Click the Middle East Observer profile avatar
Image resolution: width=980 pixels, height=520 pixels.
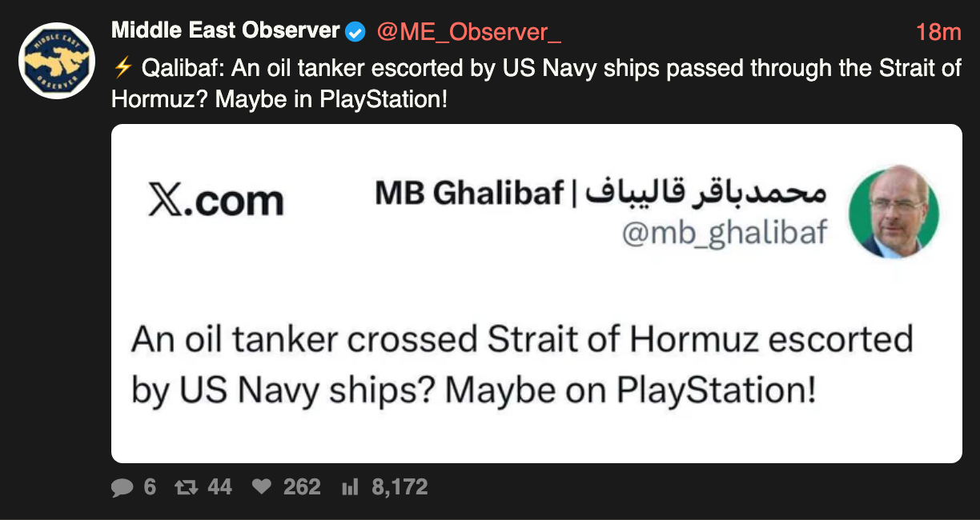point(57,61)
